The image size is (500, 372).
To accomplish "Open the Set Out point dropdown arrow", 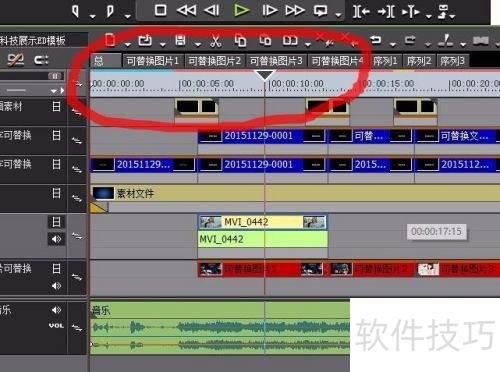I will point(127,16).
